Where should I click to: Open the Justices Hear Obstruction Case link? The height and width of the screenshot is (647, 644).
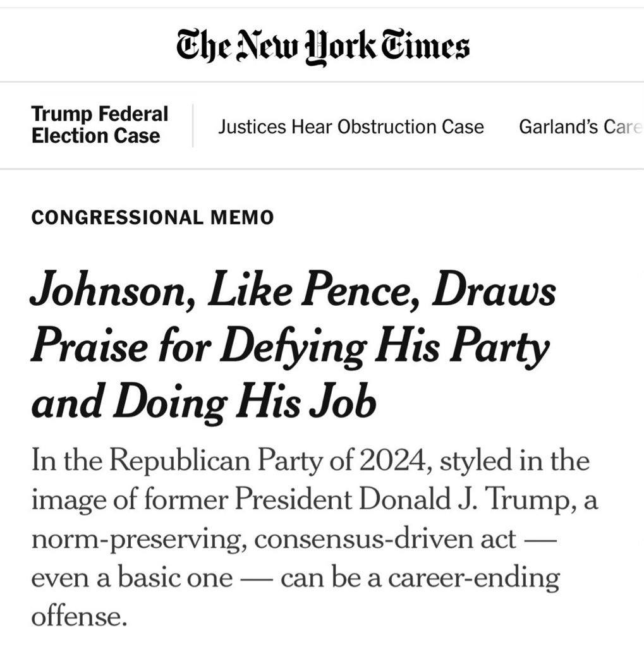point(351,127)
